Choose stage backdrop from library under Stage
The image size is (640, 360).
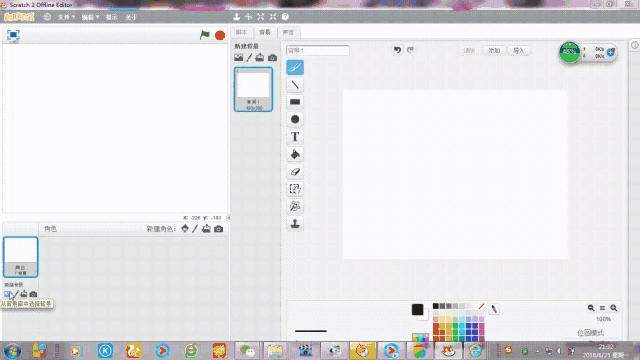click(x=7, y=294)
